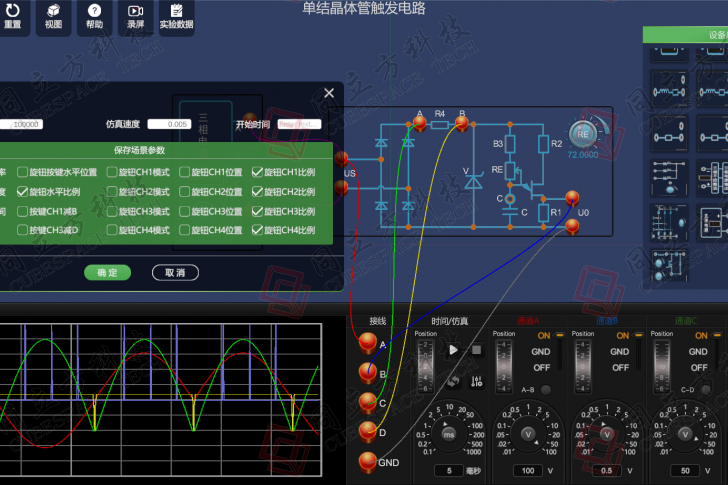Close the save parameters dialog
Viewport: 728px width, 485px height.
329,93
